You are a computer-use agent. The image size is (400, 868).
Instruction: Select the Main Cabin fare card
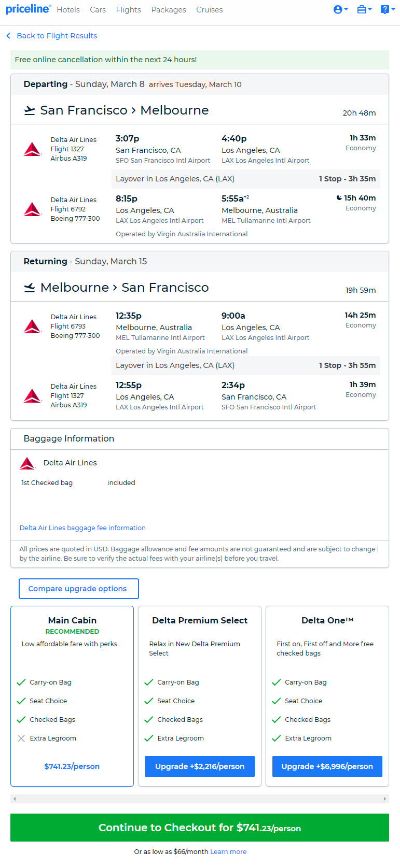(x=72, y=696)
